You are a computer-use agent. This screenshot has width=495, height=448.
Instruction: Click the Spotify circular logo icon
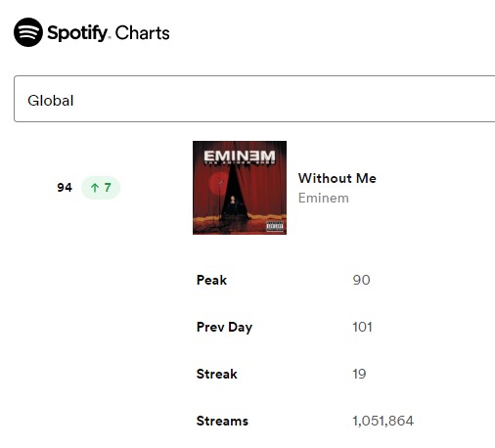pyautogui.click(x=28, y=32)
